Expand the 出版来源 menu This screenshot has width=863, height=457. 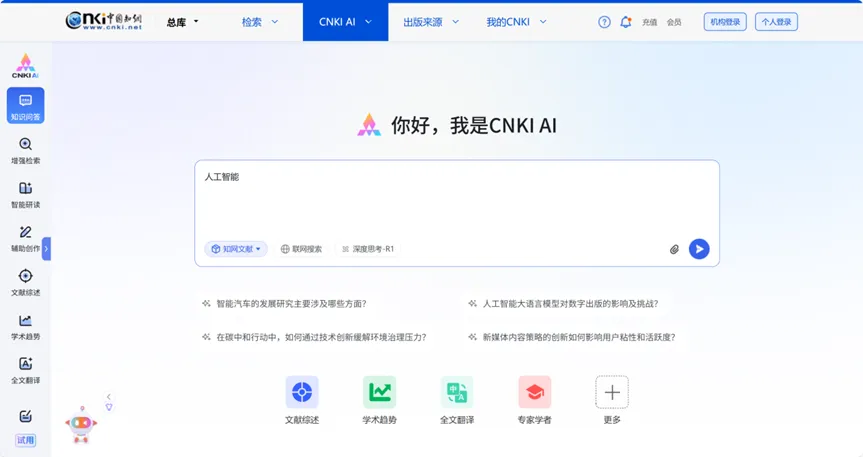(x=431, y=22)
